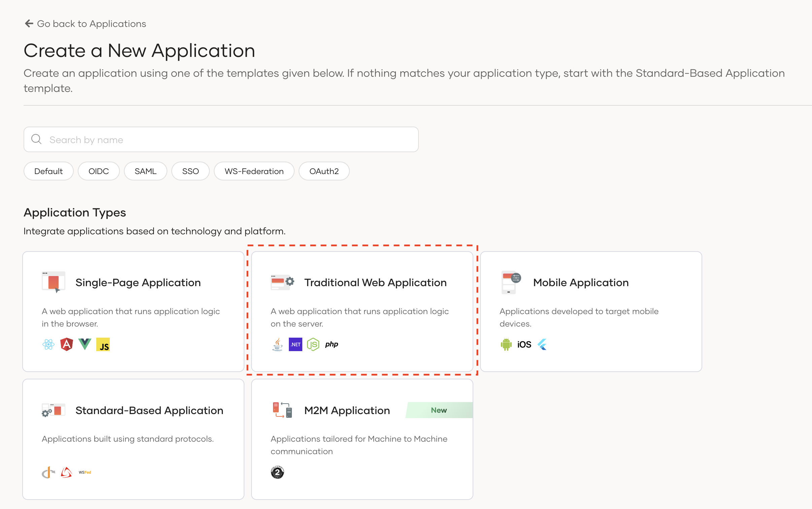This screenshot has height=509, width=812.
Task: Click "logic in the browser" description
Action: pyautogui.click(x=131, y=317)
